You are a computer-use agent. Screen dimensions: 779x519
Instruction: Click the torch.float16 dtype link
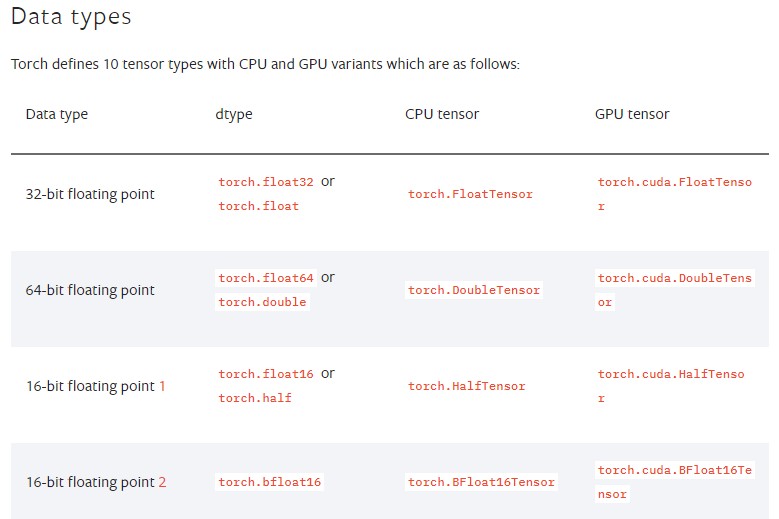point(266,373)
